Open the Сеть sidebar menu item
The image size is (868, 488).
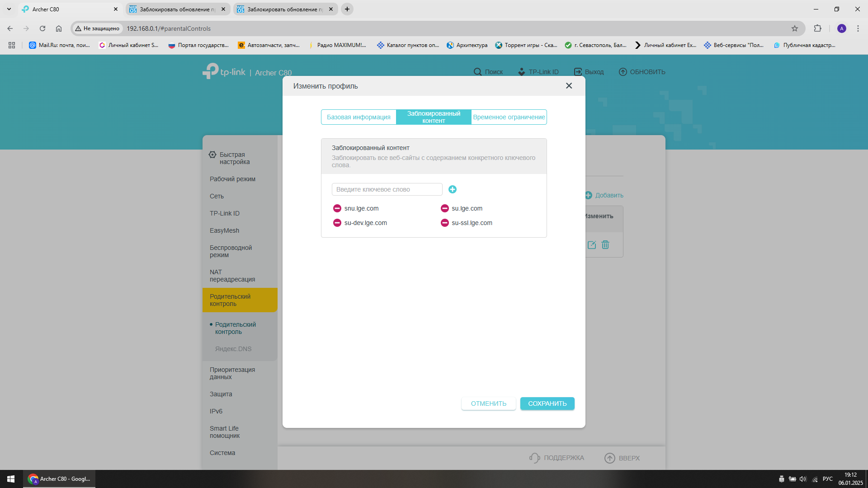coord(217,196)
